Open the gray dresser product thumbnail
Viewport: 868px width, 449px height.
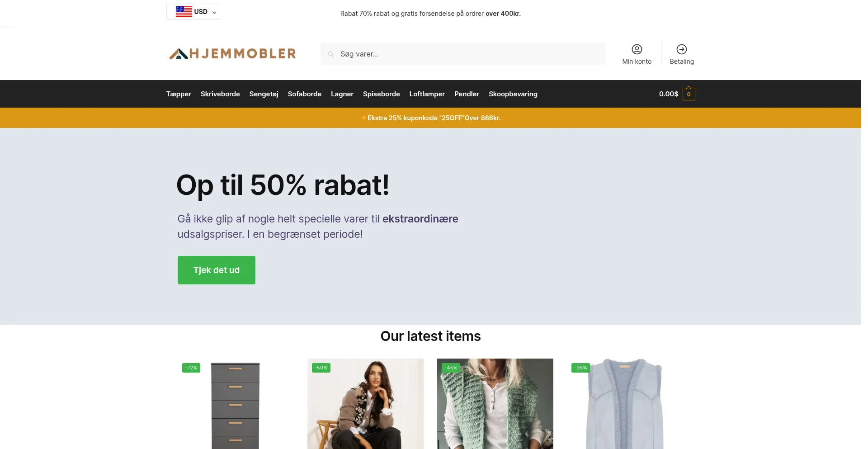(235, 404)
